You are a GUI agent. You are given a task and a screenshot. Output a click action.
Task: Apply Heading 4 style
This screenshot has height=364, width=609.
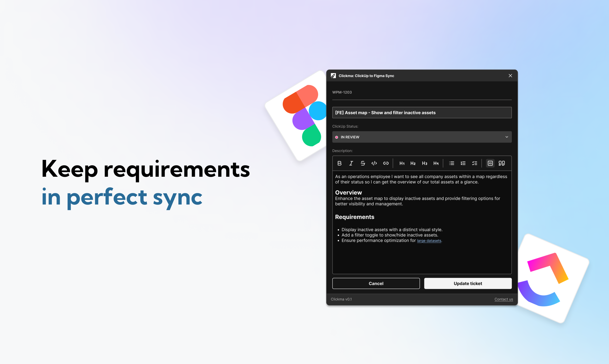pyautogui.click(x=436, y=163)
